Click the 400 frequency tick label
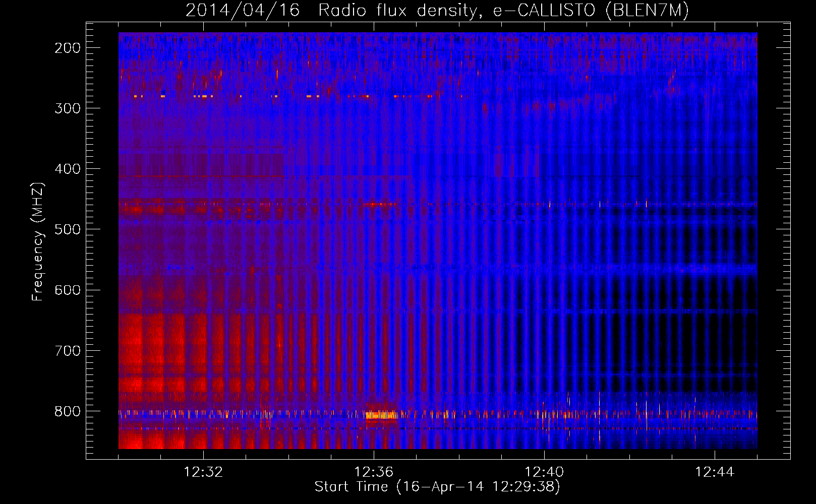 [68, 169]
